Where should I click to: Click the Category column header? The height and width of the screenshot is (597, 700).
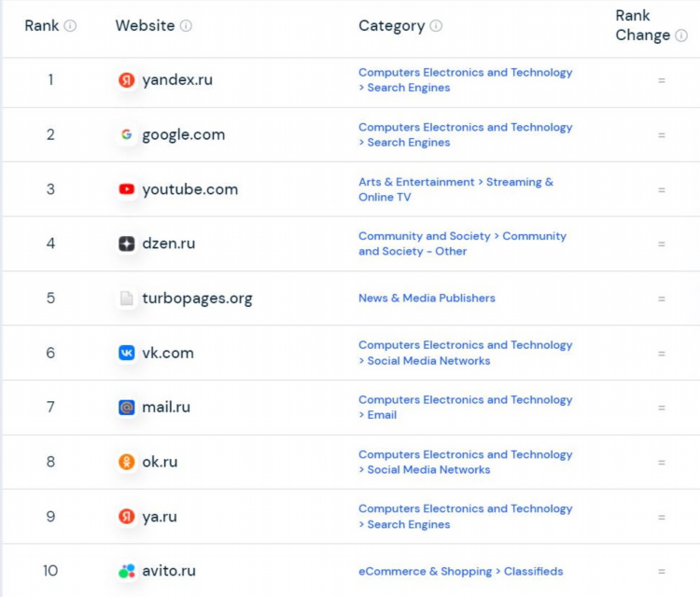point(391,26)
